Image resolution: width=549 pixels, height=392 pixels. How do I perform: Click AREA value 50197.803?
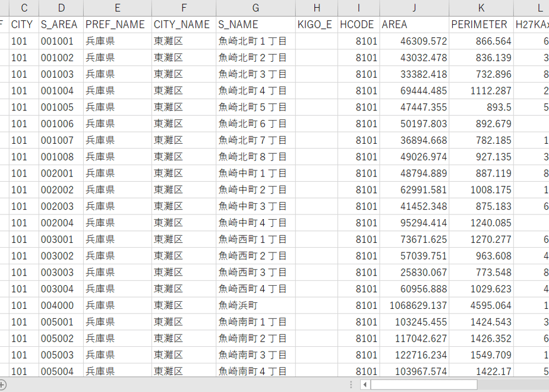(x=414, y=124)
